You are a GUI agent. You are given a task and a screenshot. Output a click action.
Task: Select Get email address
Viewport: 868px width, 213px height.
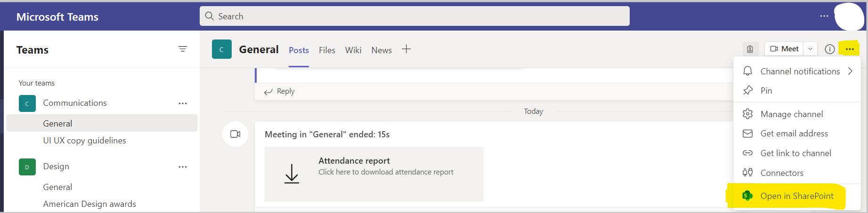point(798,134)
